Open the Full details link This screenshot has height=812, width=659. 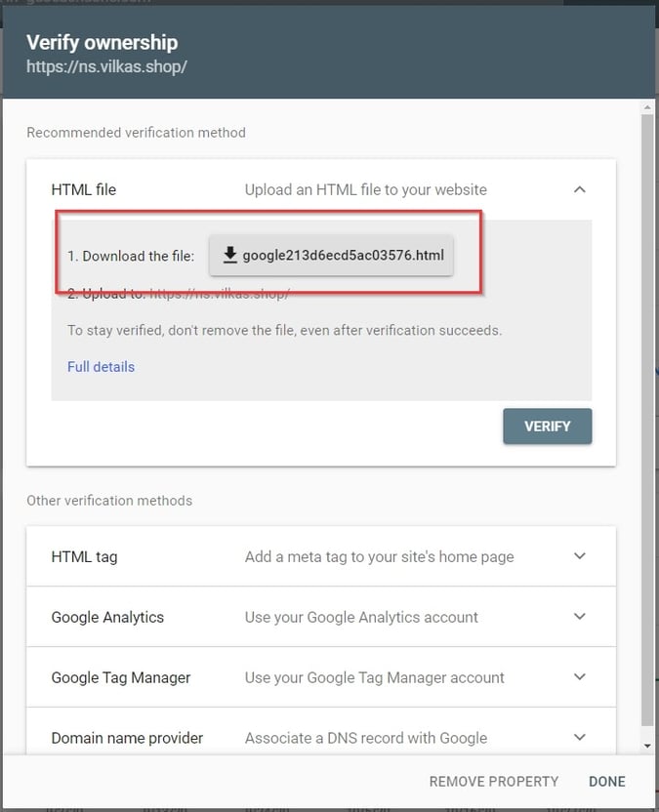101,367
